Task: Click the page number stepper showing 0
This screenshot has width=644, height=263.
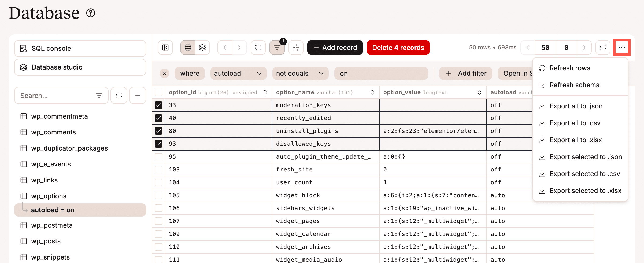Action: (566, 47)
